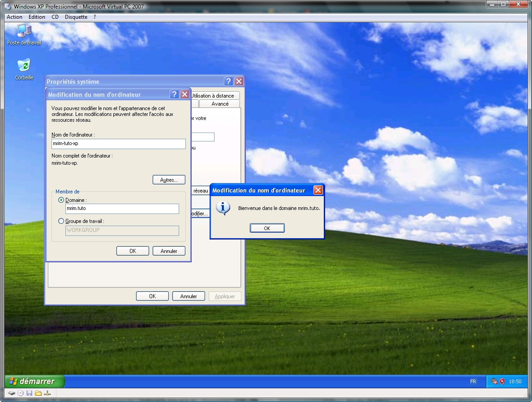Close the Bienvenue message box with X
The width and height of the screenshot is (532, 402).
coord(318,190)
